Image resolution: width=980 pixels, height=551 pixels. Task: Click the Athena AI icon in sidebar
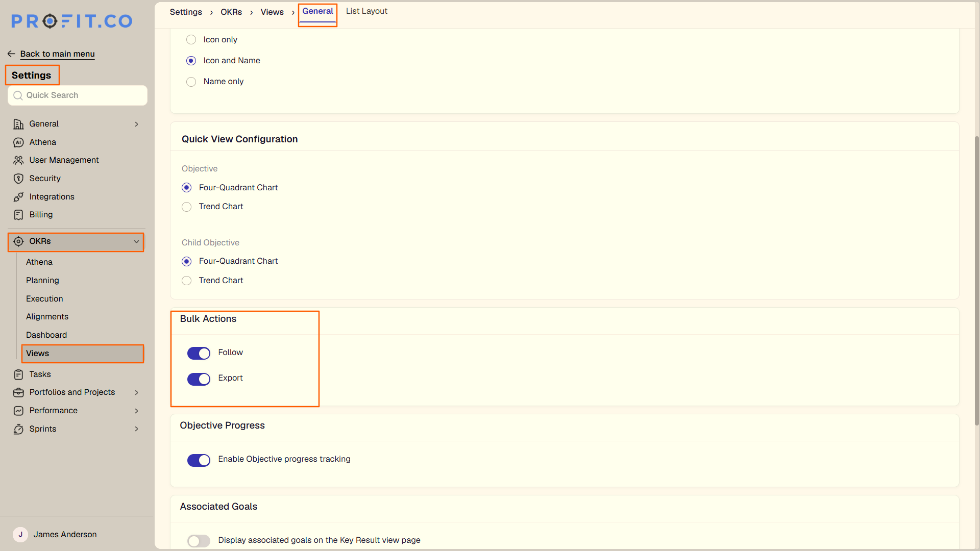(18, 142)
